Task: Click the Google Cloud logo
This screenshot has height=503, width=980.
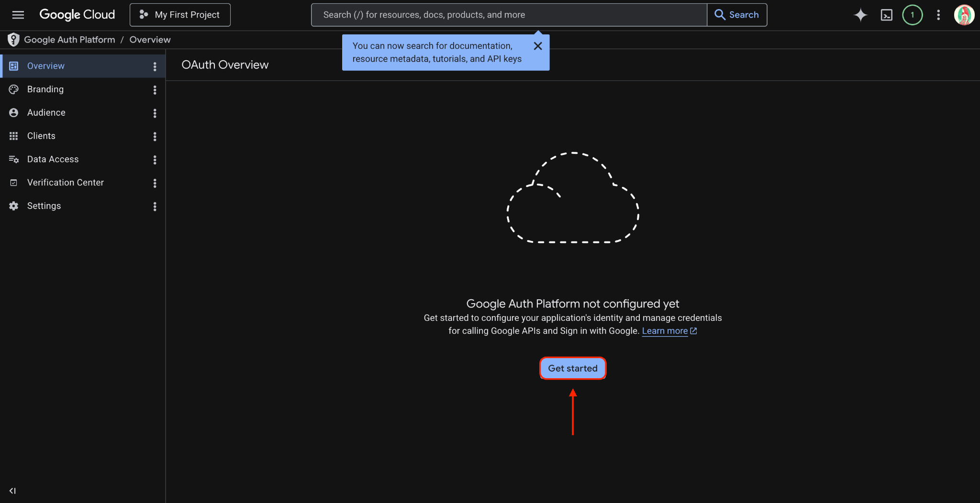Action: (x=77, y=15)
